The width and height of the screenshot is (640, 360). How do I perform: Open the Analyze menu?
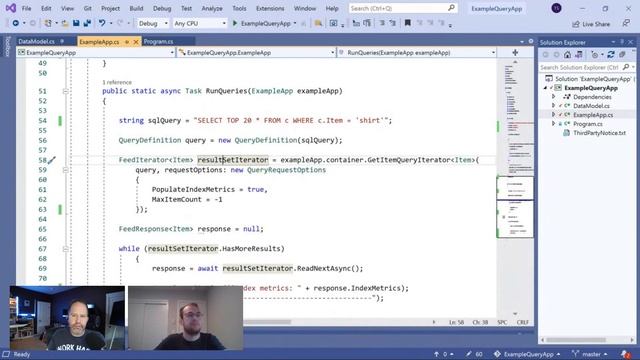[x=212, y=8]
